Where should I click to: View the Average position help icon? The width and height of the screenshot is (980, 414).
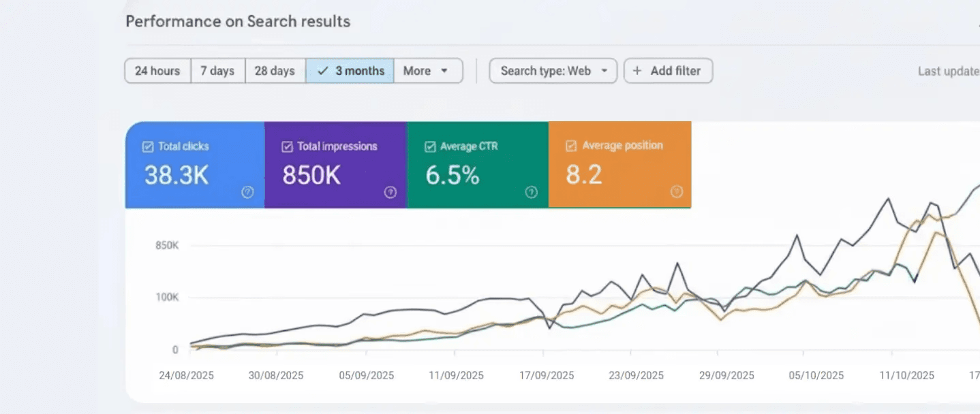676,193
